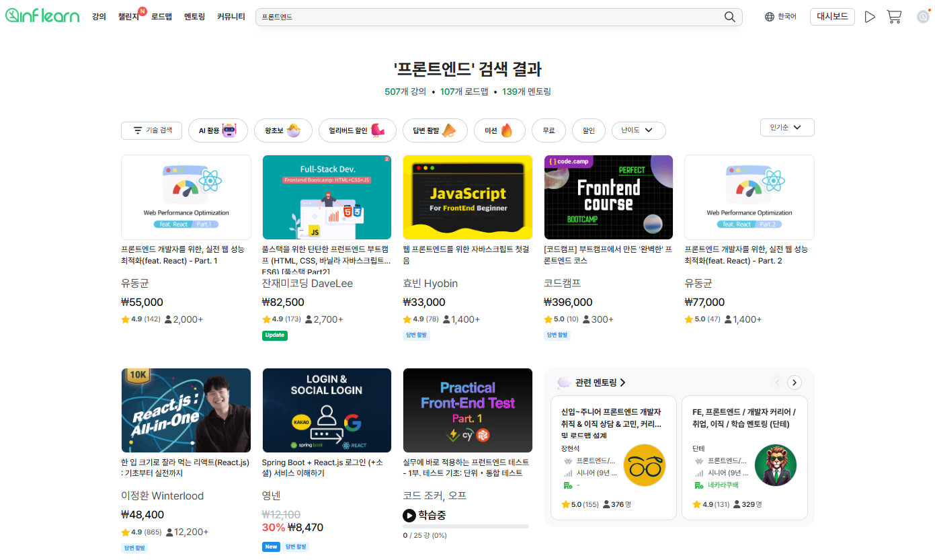Click the search input field

click(499, 17)
